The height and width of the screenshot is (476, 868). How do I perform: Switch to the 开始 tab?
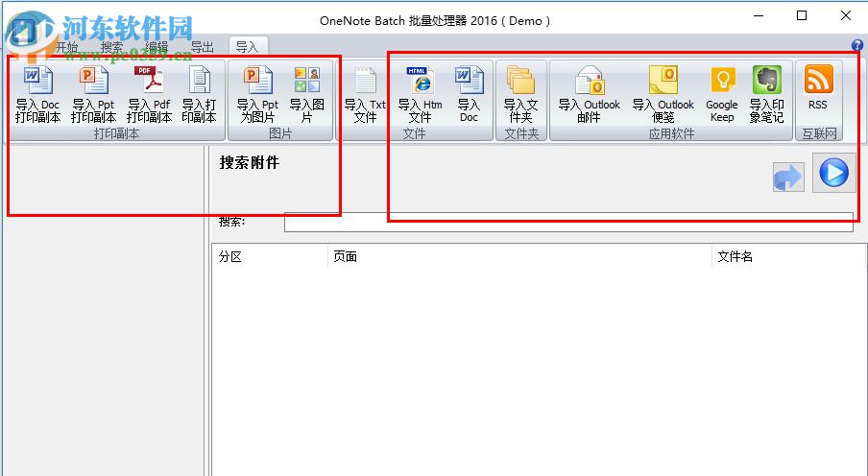pyautogui.click(x=67, y=47)
